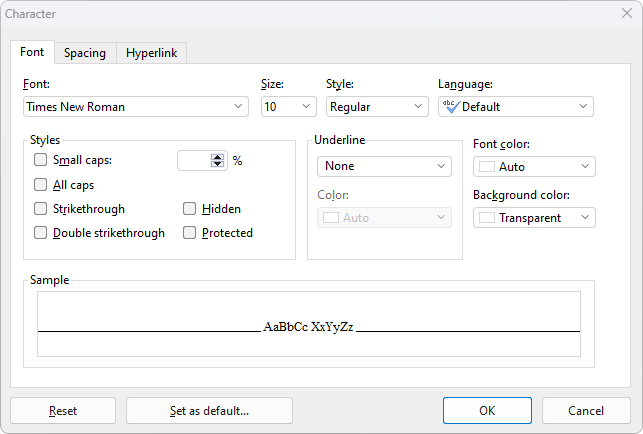Tick the Hidden checkbox

pyautogui.click(x=189, y=209)
